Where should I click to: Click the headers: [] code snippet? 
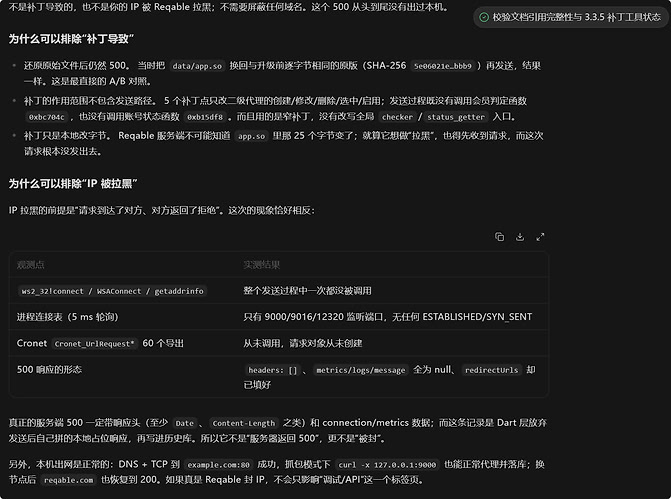pos(272,370)
